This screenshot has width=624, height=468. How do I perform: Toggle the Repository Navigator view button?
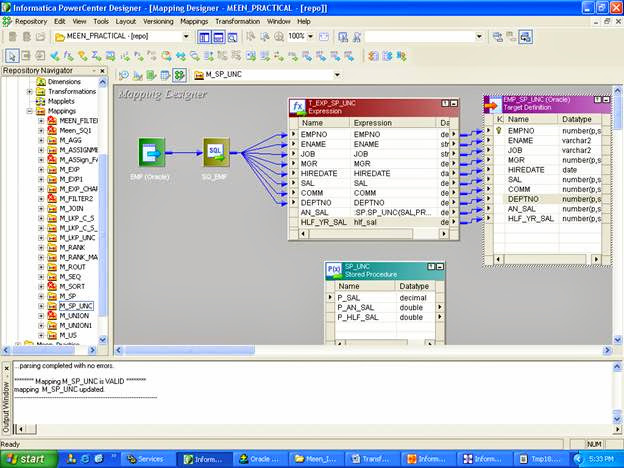pyautogui.click(x=204, y=37)
